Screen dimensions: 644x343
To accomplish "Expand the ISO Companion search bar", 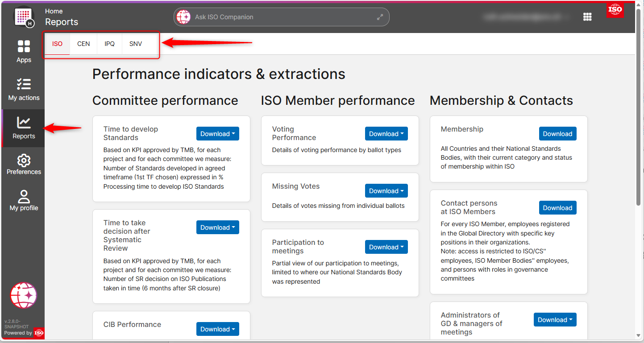I will (380, 17).
